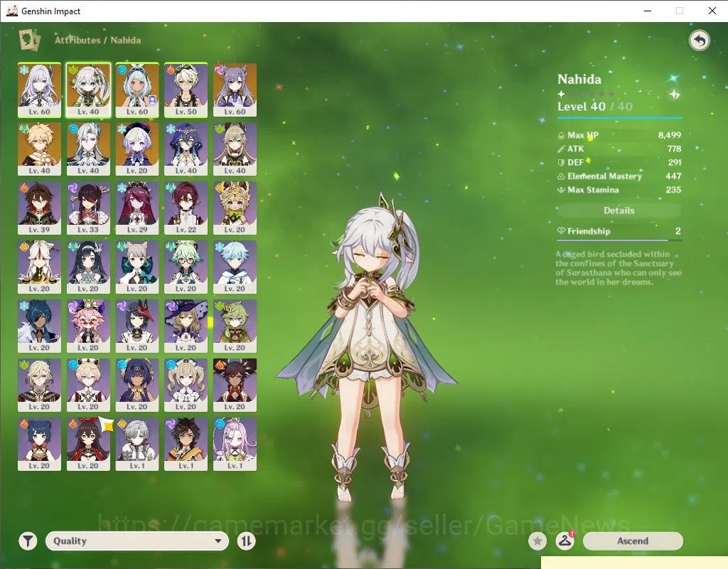Select Lisa's witch-hat portrait
The image size is (728, 569).
pyautogui.click(x=186, y=326)
